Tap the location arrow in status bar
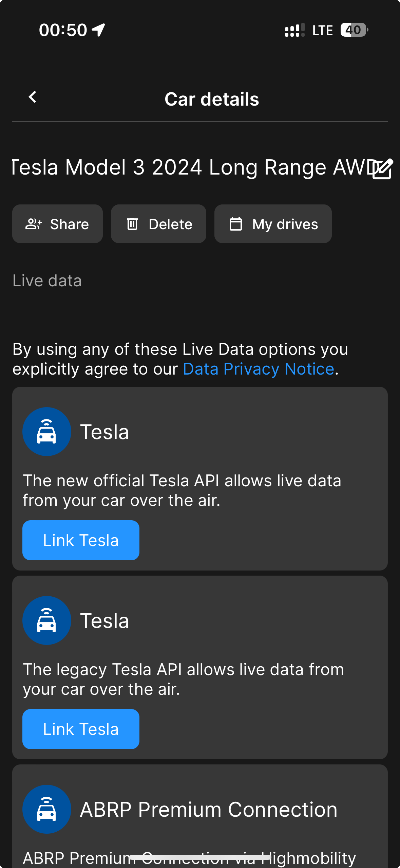The height and width of the screenshot is (868, 400). [98, 30]
